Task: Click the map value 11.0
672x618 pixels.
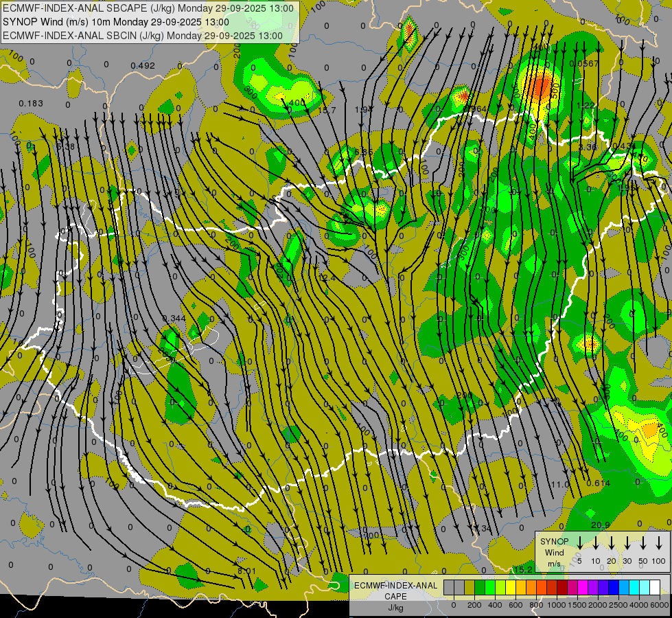Action: 559,484
